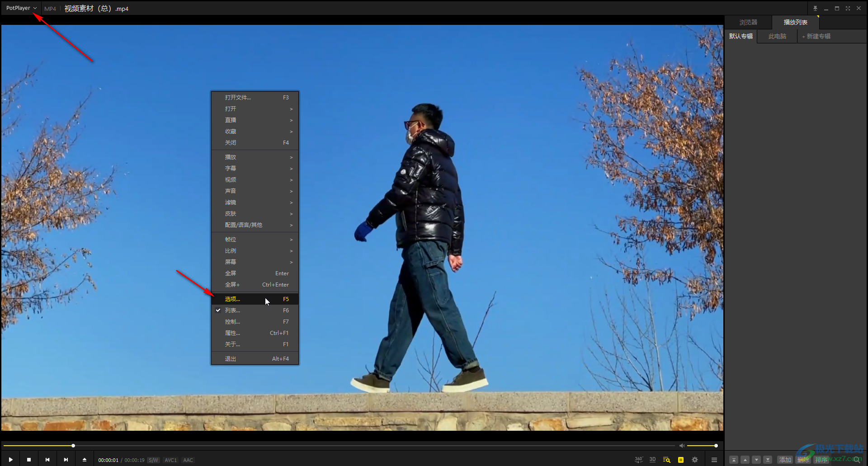The height and width of the screenshot is (466, 868).
Task: Expand the 帧位 submenu
Action: click(x=255, y=240)
